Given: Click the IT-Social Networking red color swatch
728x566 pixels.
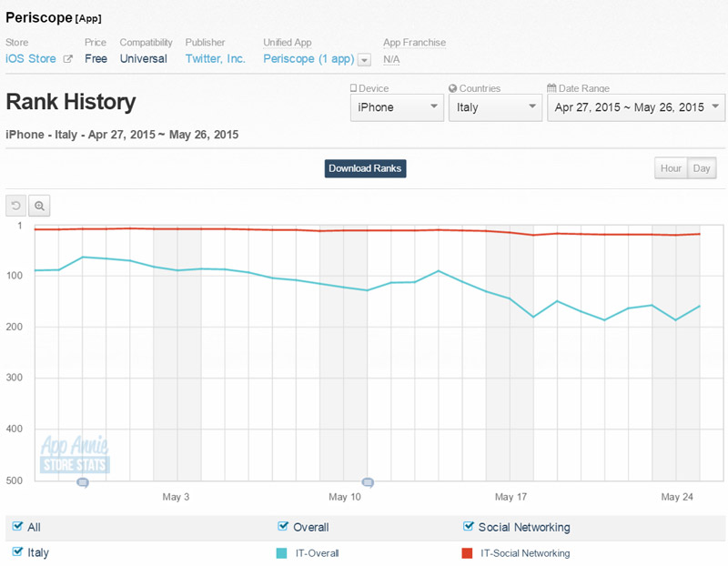Looking at the screenshot, I should pyautogui.click(x=467, y=553).
